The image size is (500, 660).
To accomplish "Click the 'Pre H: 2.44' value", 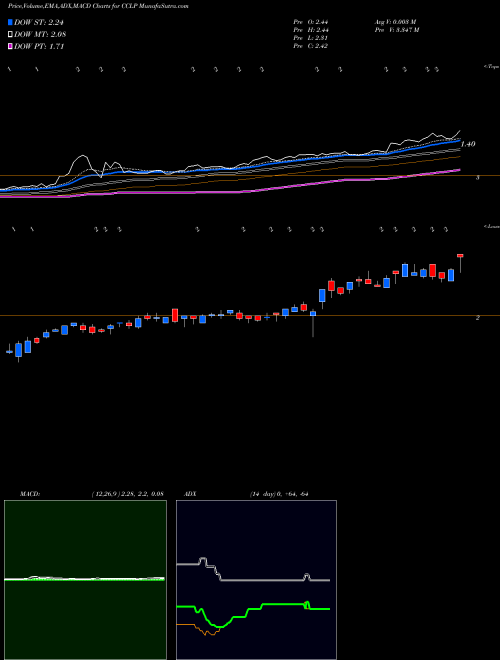I will (311, 29).
